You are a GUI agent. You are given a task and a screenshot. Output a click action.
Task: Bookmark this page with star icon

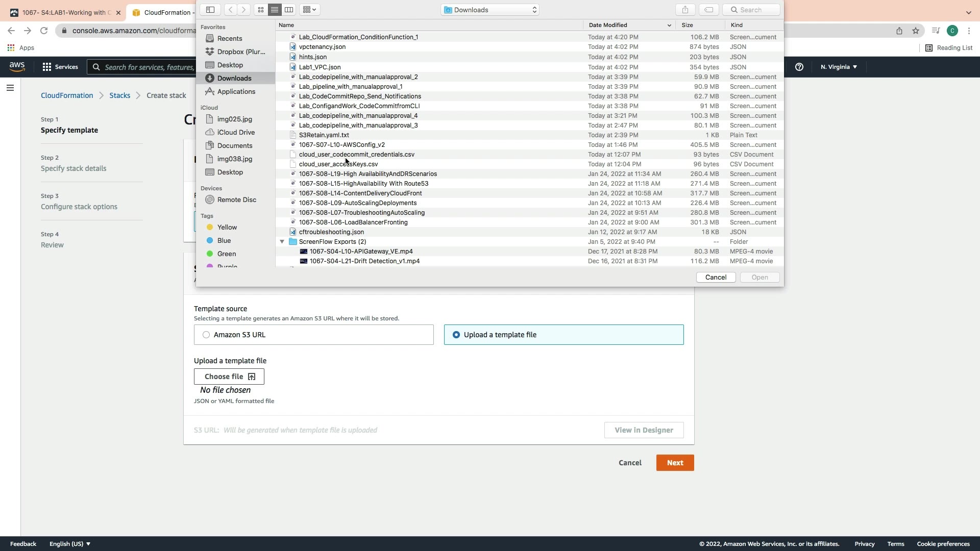(916, 31)
